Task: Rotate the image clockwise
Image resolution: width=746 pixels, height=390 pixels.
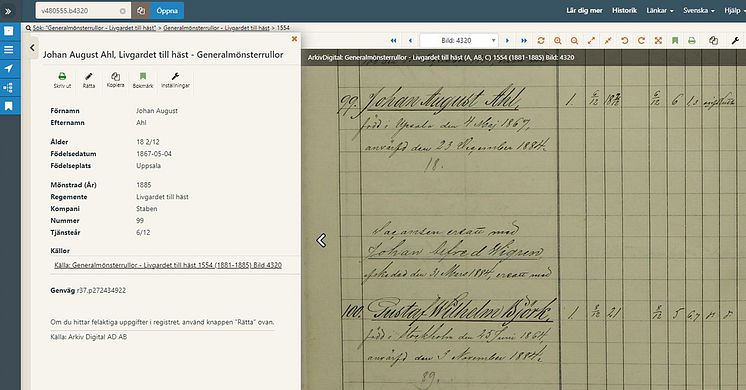Action: point(641,41)
